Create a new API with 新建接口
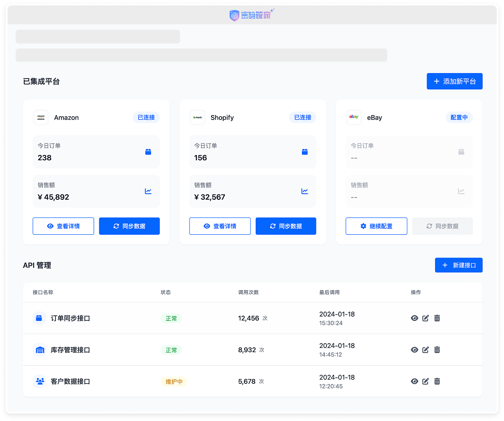504x421 pixels. [458, 265]
